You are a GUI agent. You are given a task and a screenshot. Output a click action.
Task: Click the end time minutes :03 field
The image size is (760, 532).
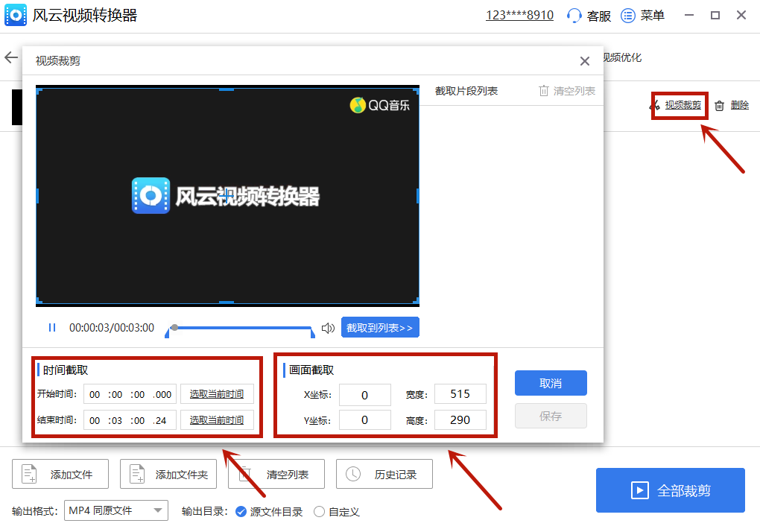pyautogui.click(x=115, y=420)
